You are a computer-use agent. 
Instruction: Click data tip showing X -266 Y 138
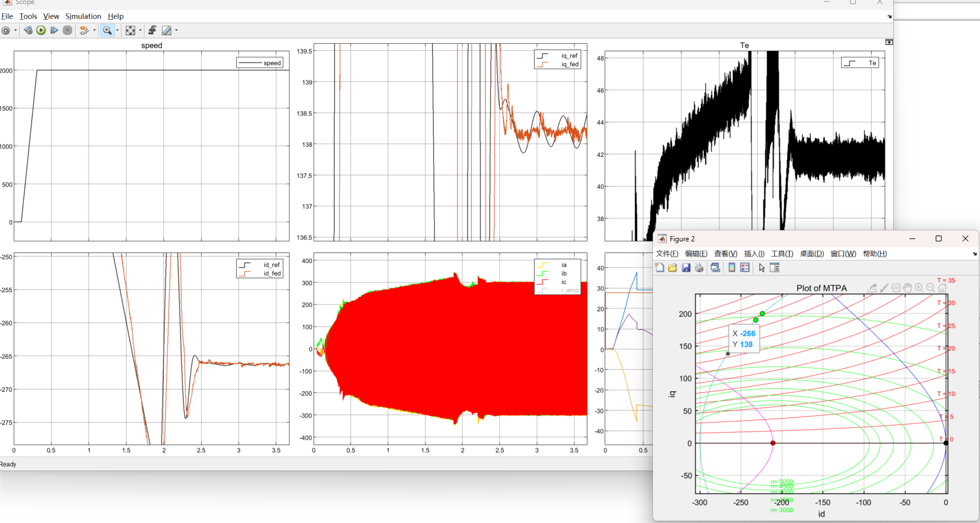click(x=744, y=339)
